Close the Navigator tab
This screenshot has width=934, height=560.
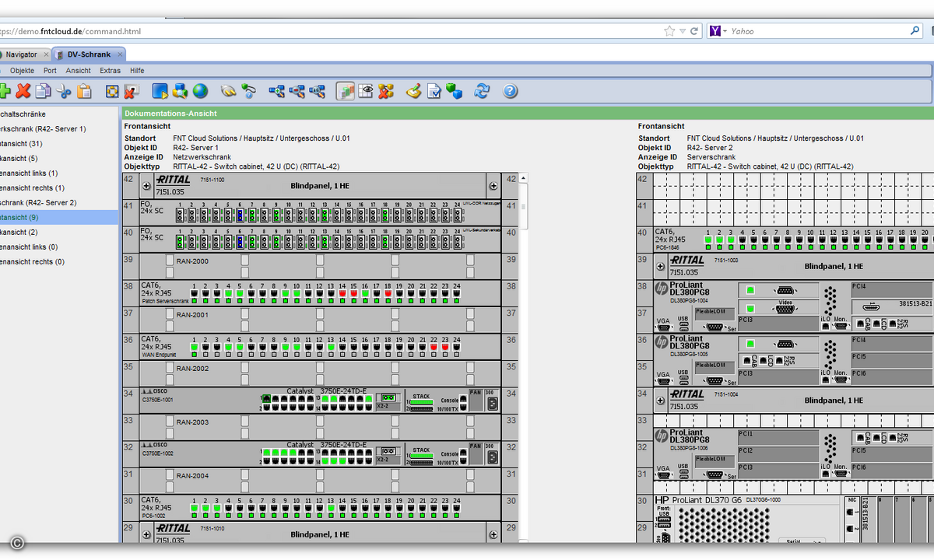point(45,54)
